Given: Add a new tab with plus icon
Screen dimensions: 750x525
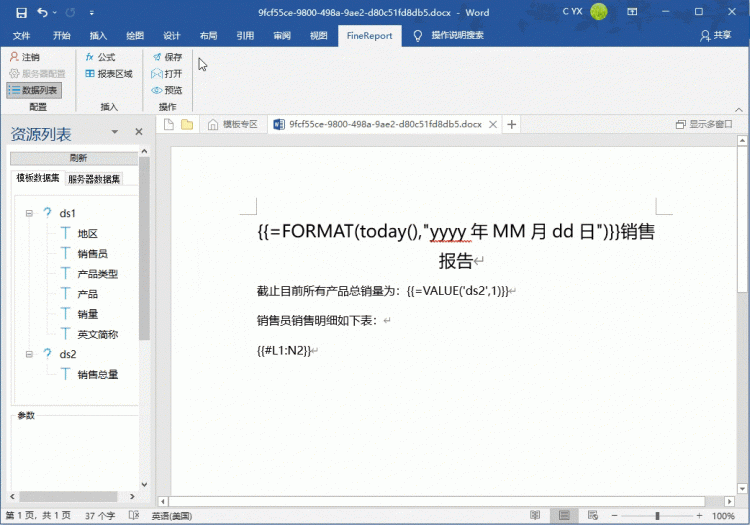Looking at the screenshot, I should pos(511,124).
